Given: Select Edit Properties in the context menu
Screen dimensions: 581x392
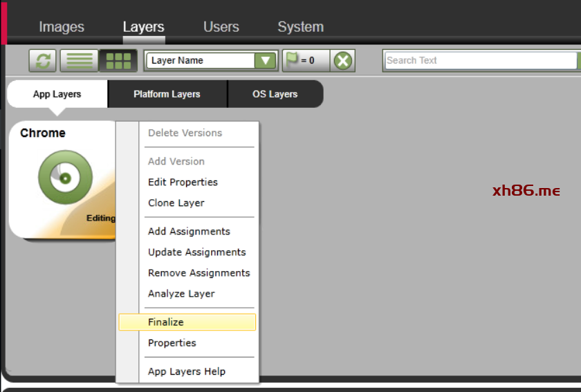Looking at the screenshot, I should [183, 183].
